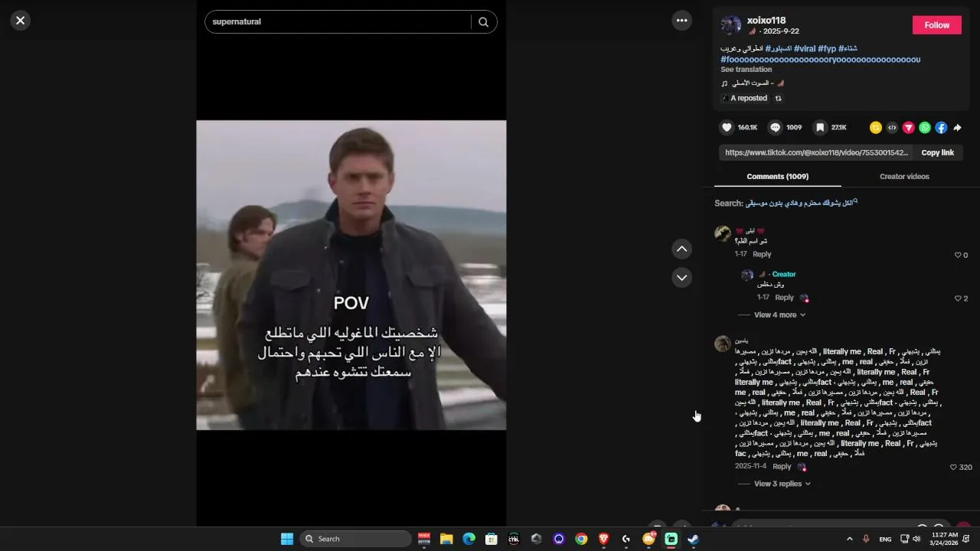Close the TikTok video viewer
This screenshot has width=980, height=551.
(21, 21)
